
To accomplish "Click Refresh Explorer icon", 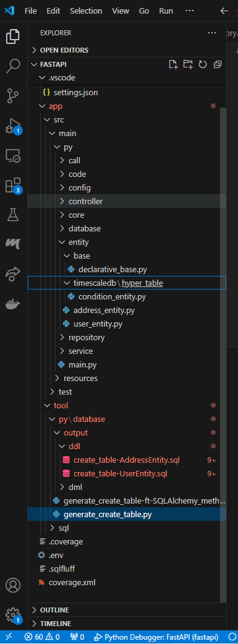I will tap(203, 64).
